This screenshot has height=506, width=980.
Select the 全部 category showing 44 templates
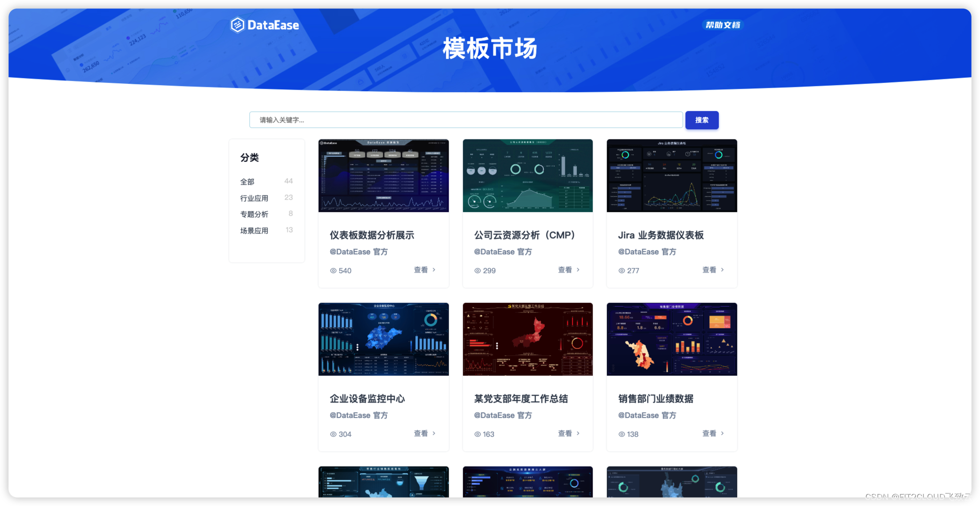[247, 182]
